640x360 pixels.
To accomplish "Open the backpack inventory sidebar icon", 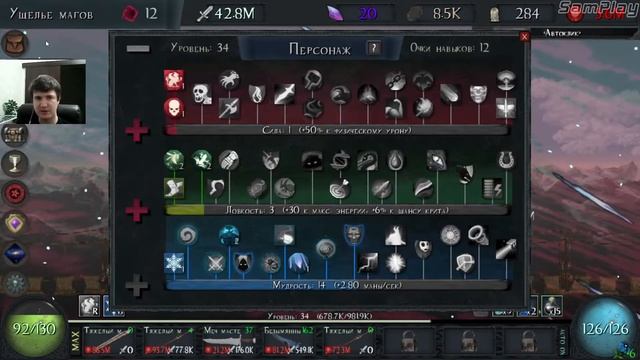I will click(x=15, y=43).
